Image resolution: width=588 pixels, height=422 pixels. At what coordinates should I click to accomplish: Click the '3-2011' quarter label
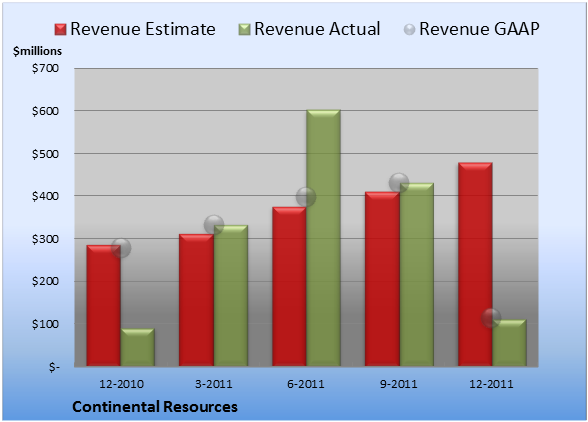214,384
